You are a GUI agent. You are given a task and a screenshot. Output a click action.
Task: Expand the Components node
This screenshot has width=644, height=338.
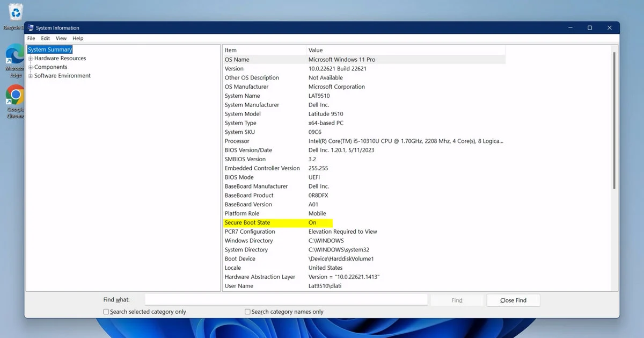31,67
